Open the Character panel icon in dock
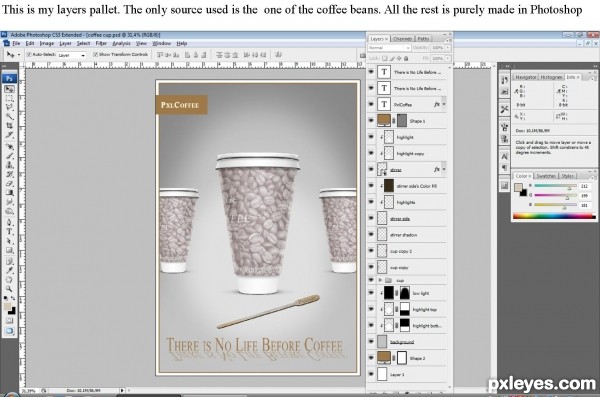 click(504, 156)
